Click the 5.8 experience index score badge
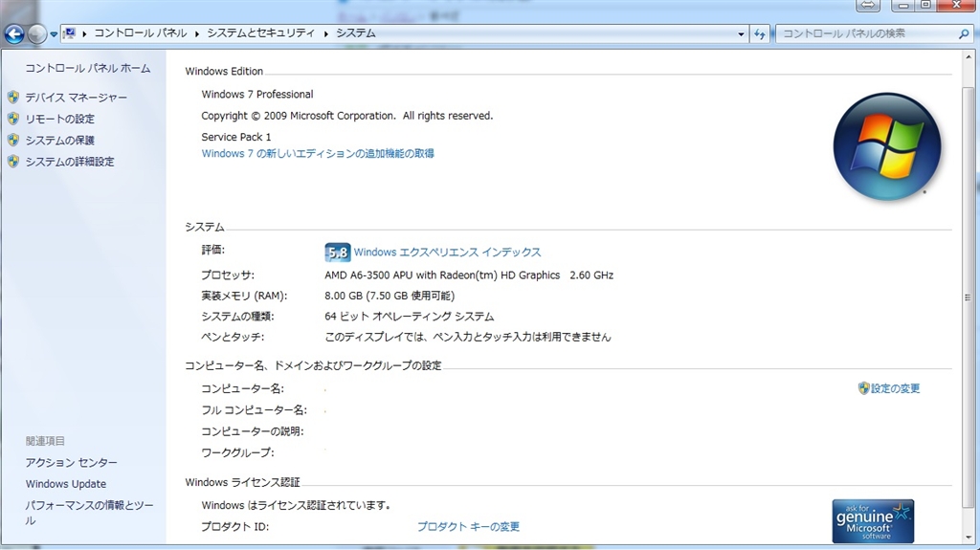This screenshot has width=980, height=550. tap(338, 253)
